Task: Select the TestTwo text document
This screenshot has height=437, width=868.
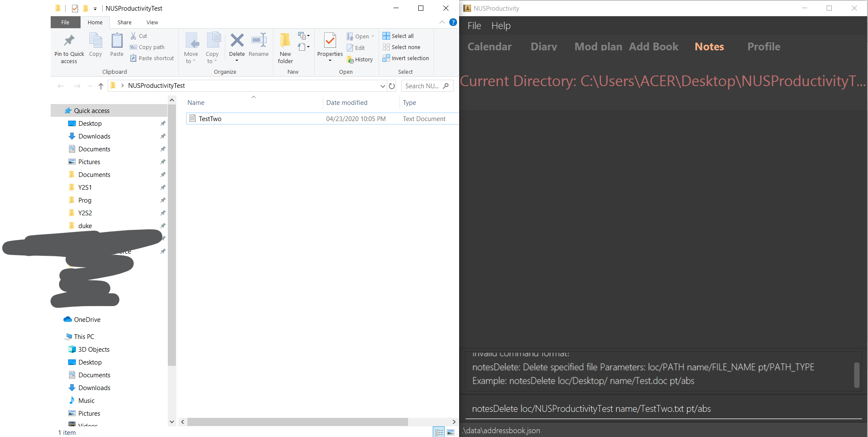Action: 322,119
